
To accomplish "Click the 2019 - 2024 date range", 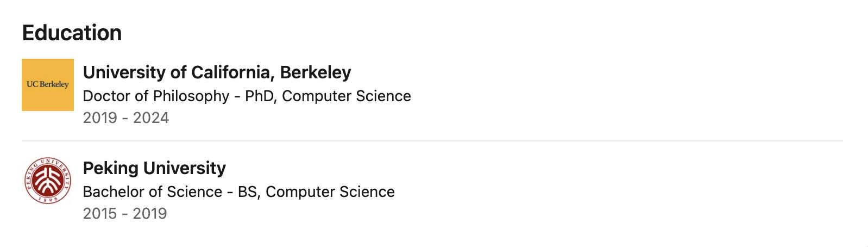I will [126, 118].
